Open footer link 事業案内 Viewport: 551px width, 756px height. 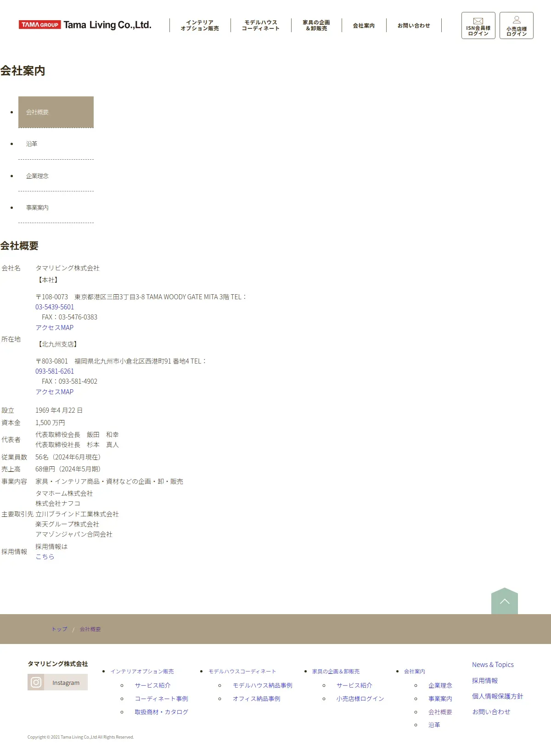click(x=440, y=699)
